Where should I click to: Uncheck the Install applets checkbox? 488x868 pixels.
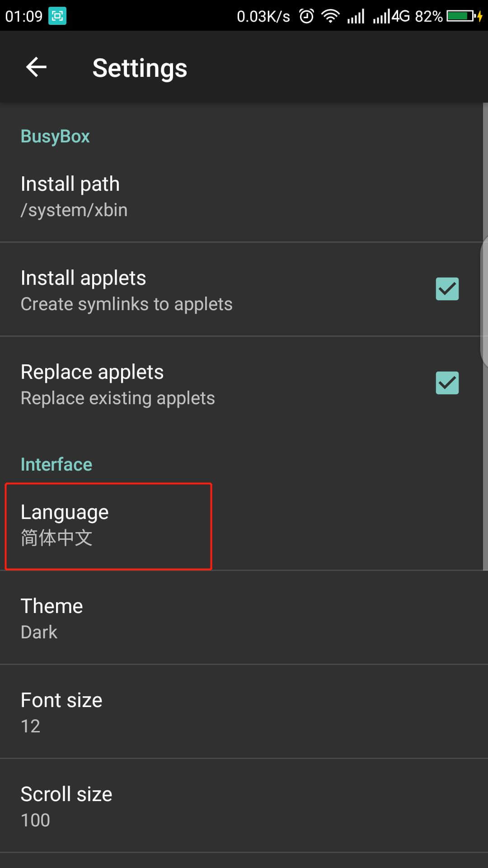click(447, 289)
